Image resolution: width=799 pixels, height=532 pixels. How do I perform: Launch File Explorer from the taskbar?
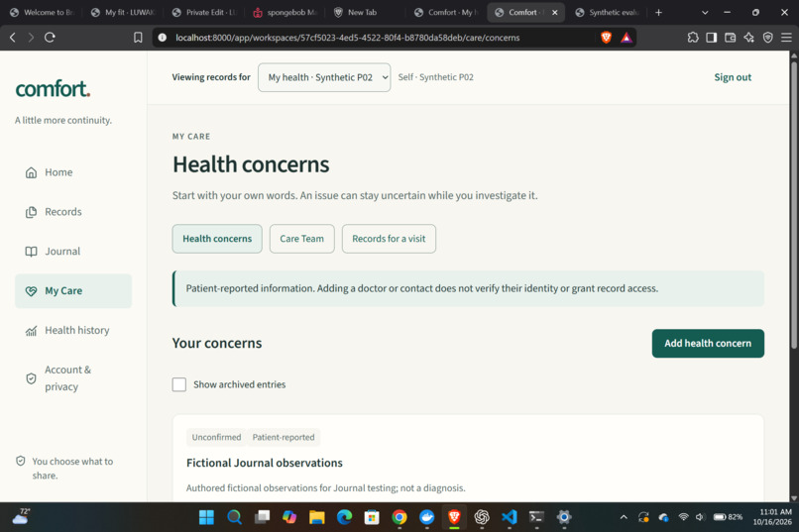click(x=317, y=517)
